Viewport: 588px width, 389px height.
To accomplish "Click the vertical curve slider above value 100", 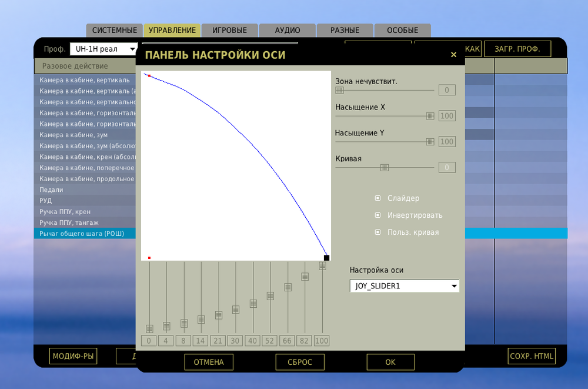I will click(x=322, y=265).
